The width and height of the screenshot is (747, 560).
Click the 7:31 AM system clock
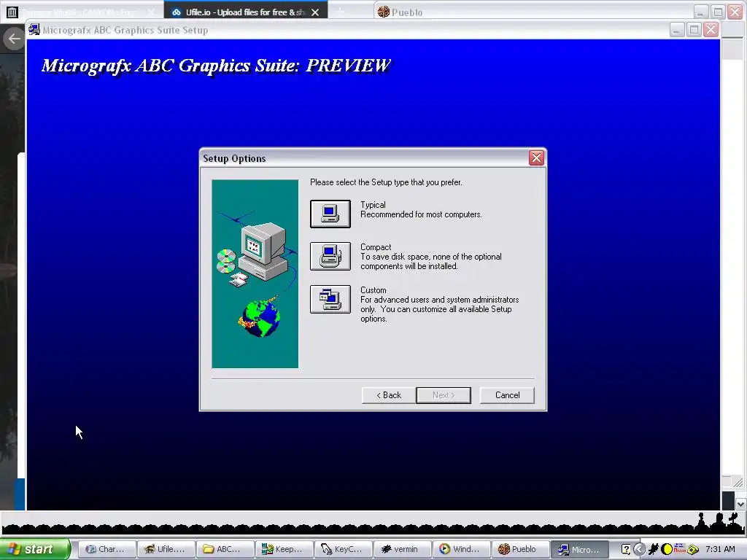click(720, 550)
